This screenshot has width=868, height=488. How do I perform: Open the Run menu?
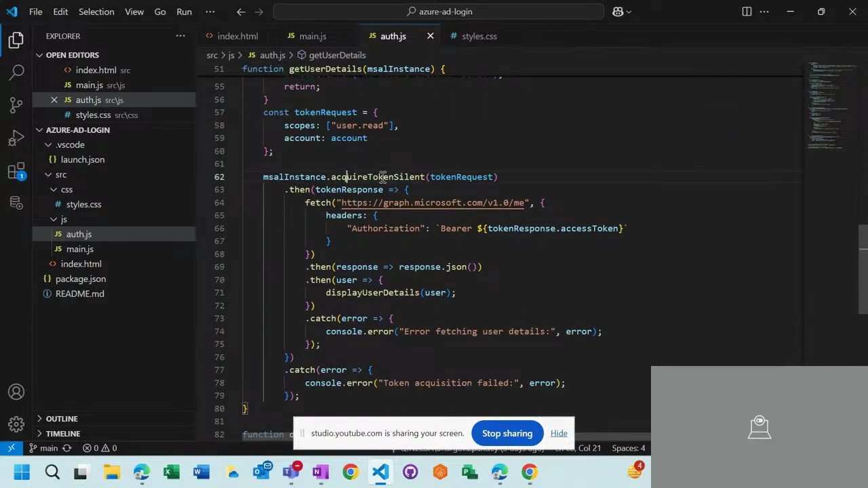pyautogui.click(x=184, y=12)
